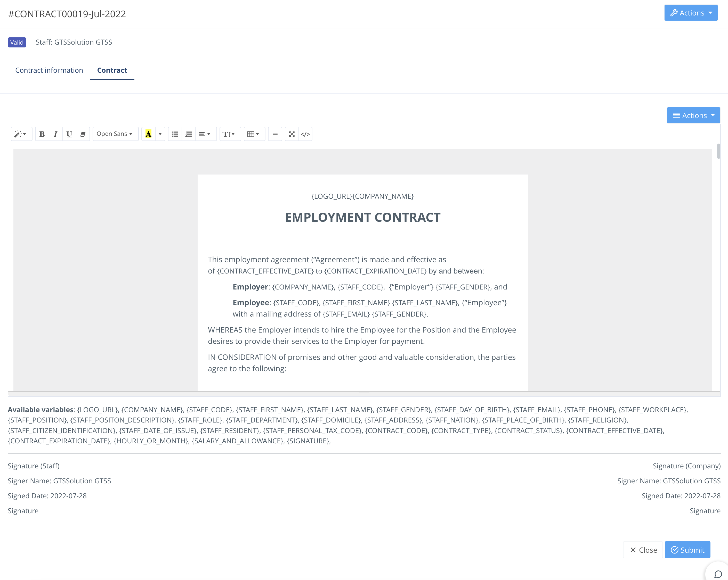Insert a horizontal rule line
This screenshot has height=580, width=728.
(x=275, y=134)
